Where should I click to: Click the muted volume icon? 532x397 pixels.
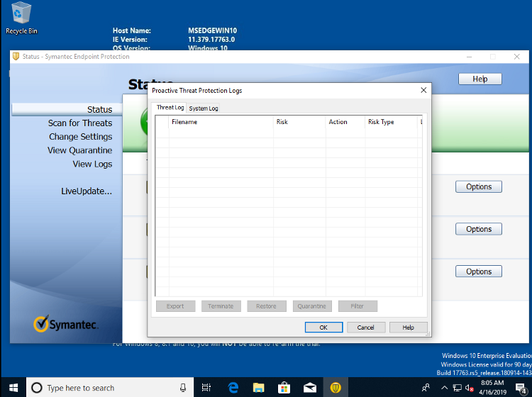click(x=470, y=388)
